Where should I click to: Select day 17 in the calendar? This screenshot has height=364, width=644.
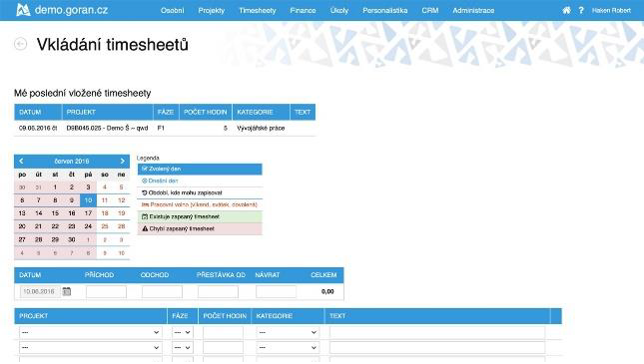[88, 213]
